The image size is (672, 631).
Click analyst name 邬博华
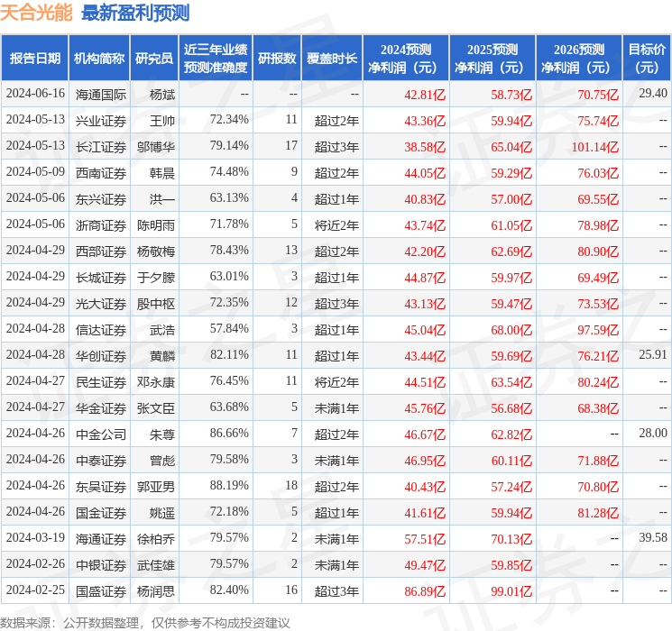click(x=156, y=147)
